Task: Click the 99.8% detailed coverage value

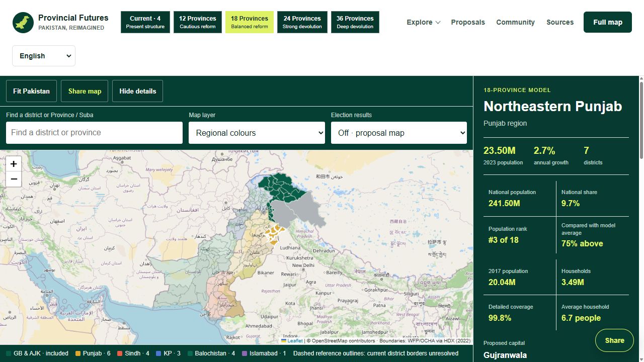Action: coord(500,318)
